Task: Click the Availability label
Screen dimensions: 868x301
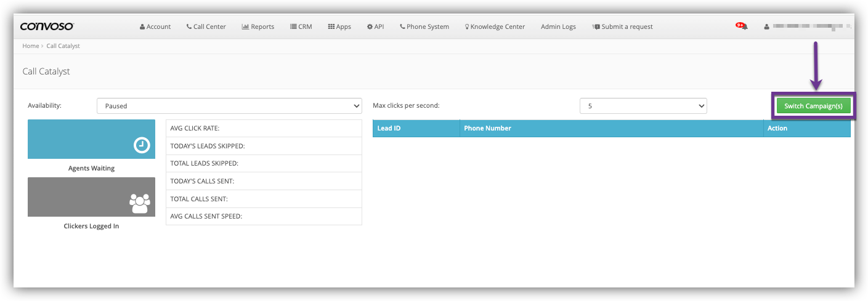Action: tap(44, 105)
